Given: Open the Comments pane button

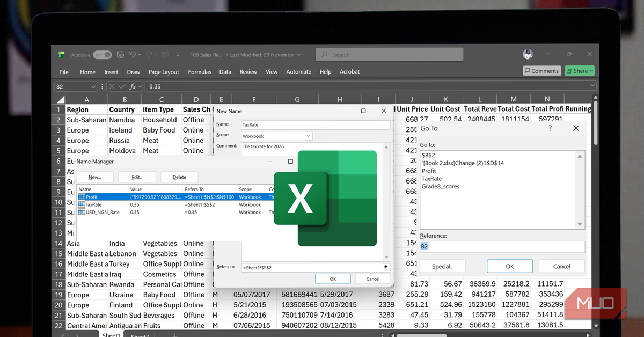Looking at the screenshot, I should 541,71.
